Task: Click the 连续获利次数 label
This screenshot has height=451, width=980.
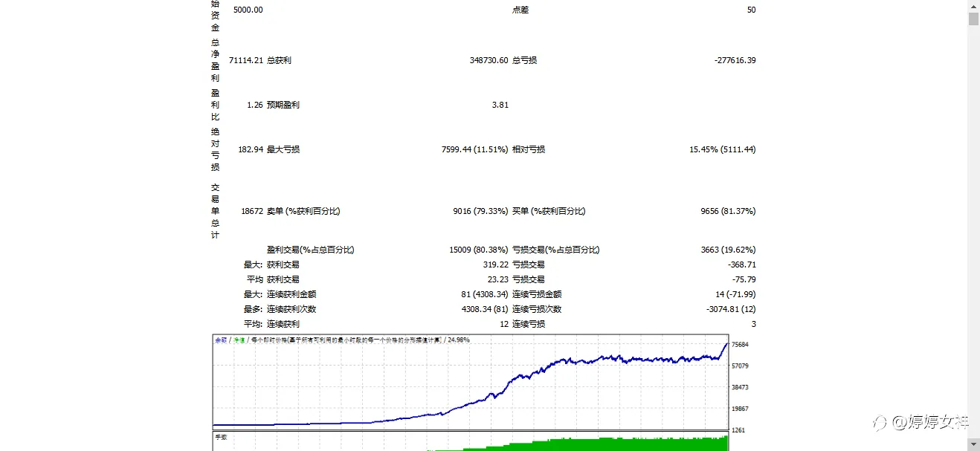Action: pyautogui.click(x=291, y=309)
